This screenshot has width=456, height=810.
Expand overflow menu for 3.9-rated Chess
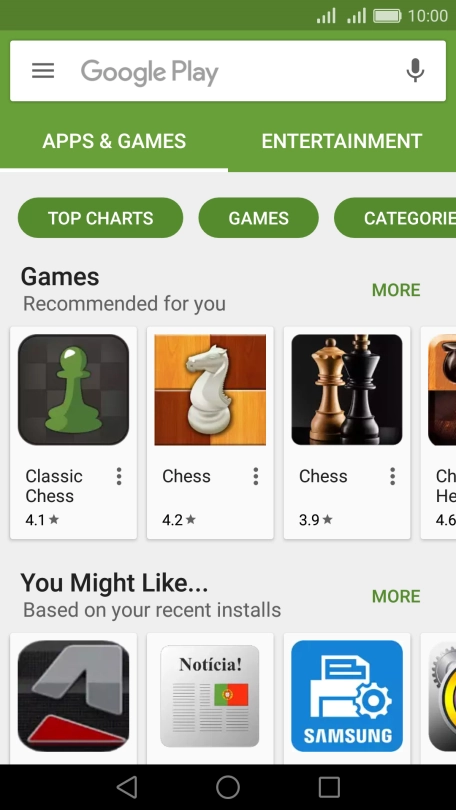coord(392,476)
